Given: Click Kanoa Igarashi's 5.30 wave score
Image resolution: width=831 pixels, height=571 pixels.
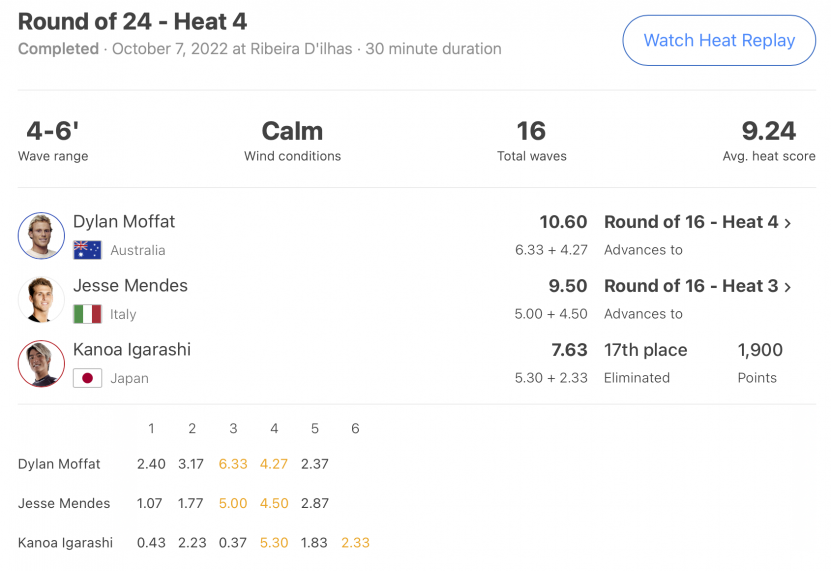Looking at the screenshot, I should pos(274,543).
